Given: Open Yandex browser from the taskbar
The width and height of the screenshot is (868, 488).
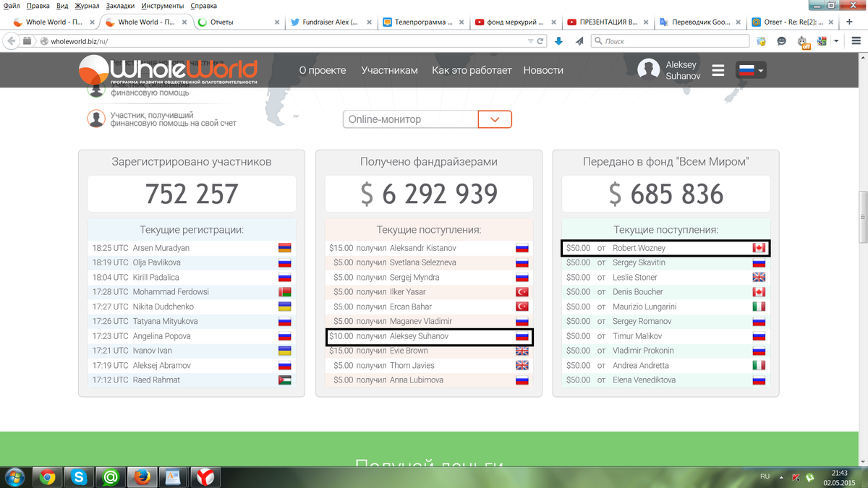Looking at the screenshot, I should point(205,476).
